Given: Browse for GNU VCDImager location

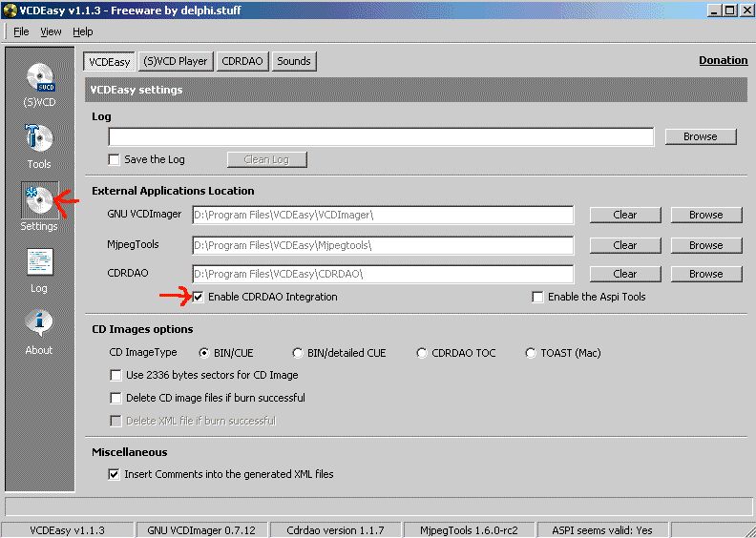Looking at the screenshot, I should pos(705,215).
